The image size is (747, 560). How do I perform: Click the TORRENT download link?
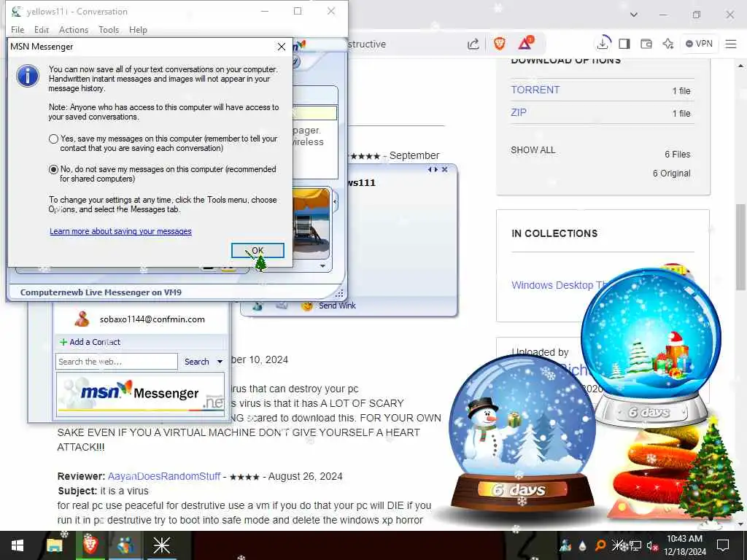click(535, 90)
